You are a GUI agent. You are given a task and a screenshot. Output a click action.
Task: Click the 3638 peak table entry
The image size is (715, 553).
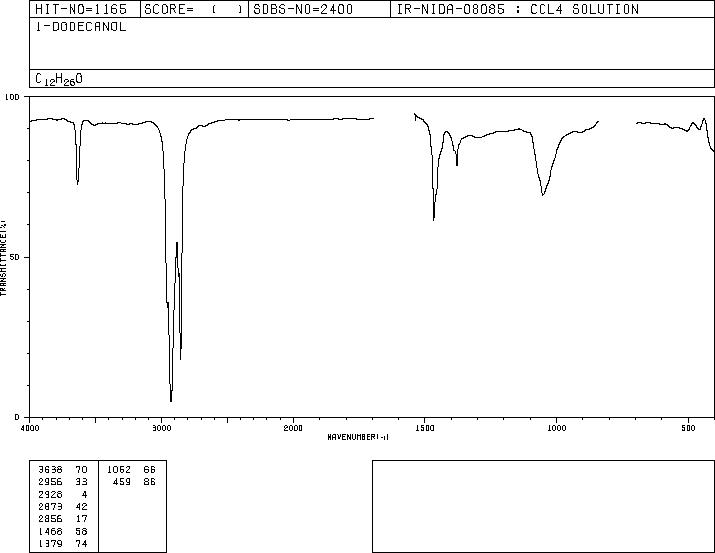(63, 470)
